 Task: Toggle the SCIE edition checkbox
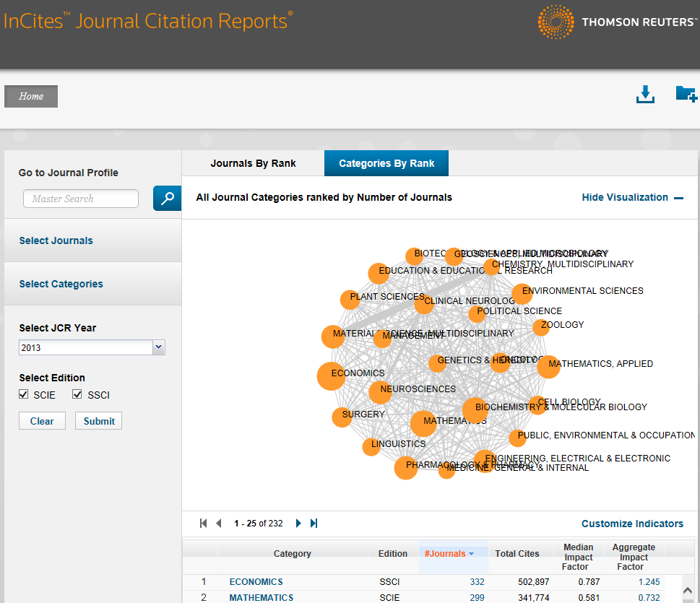24,394
